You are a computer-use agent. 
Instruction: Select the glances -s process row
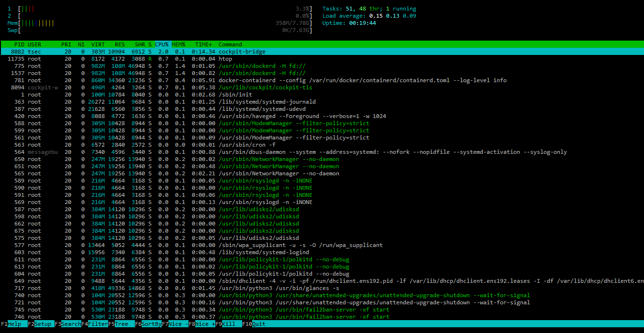pos(322,288)
